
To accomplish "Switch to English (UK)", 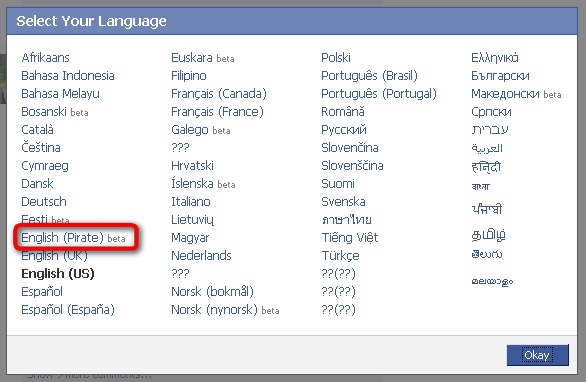I will (x=54, y=256).
